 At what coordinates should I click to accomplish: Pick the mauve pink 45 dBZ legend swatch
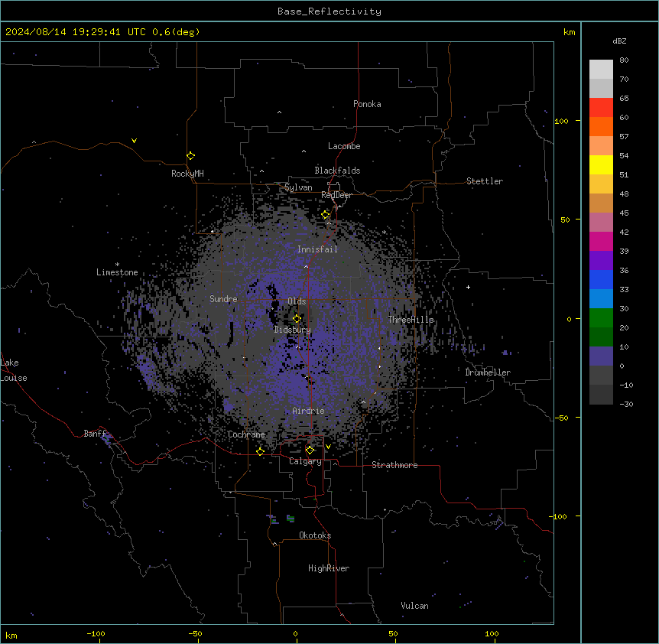(601, 222)
